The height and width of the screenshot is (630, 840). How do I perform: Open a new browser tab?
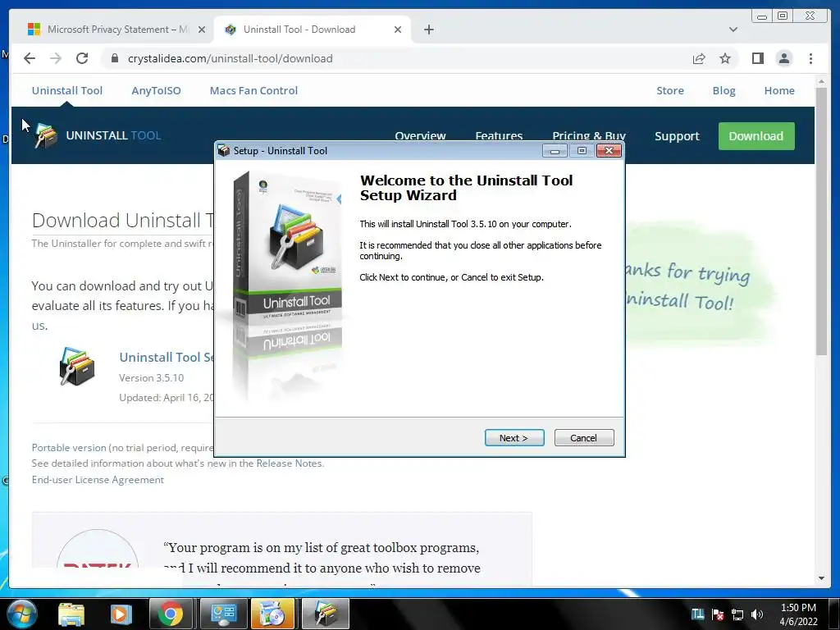(428, 30)
